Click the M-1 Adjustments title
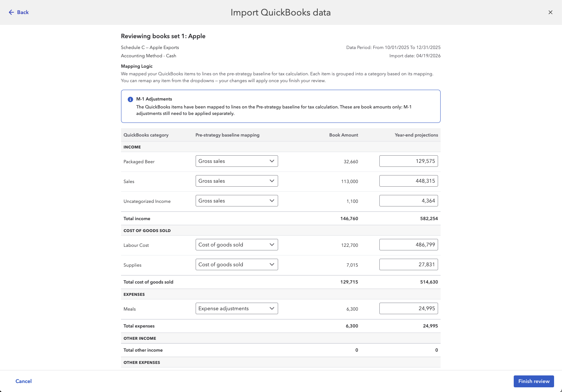Image resolution: width=562 pixels, height=392 pixels. click(x=154, y=99)
